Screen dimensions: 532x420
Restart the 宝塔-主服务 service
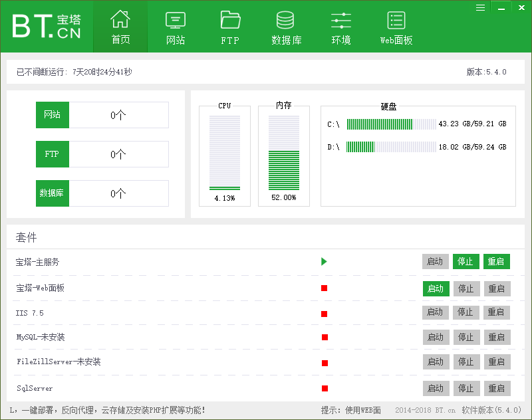pos(496,261)
